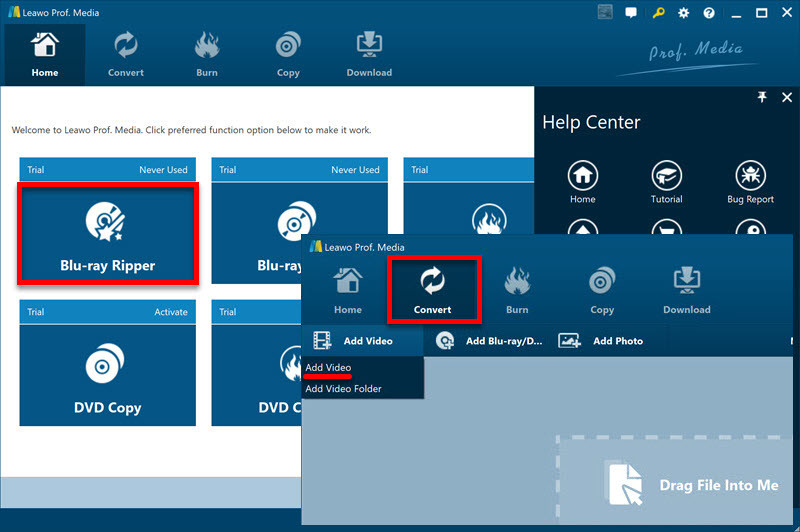This screenshot has height=532, width=800.
Task: Click Help Center Home icon
Action: tap(583, 182)
